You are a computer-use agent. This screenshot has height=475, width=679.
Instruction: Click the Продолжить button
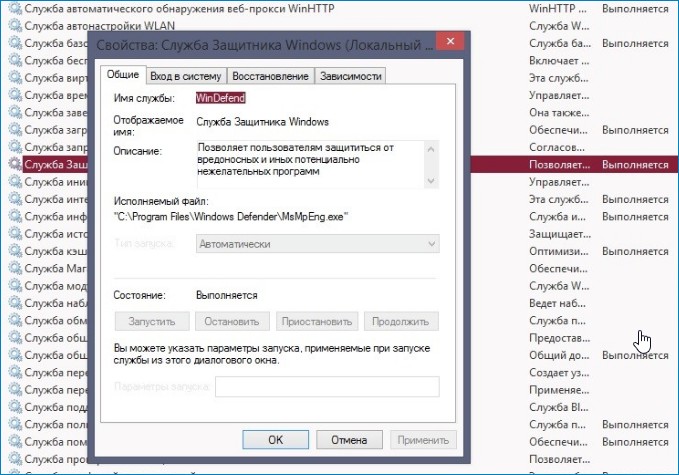(400, 321)
